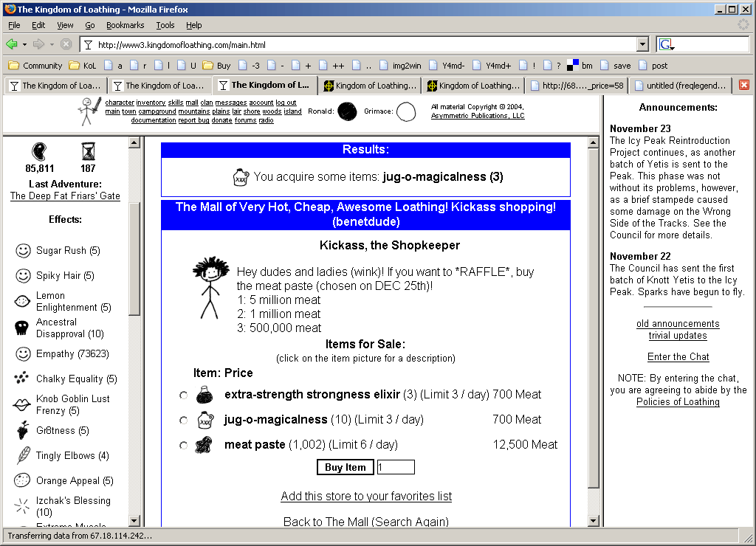Click the Stop loading button
The width and height of the screenshot is (756, 546).
[x=66, y=44]
